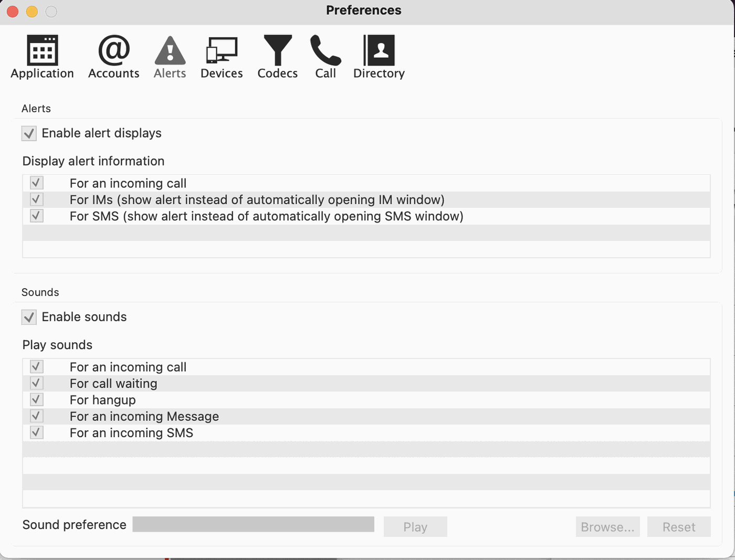Minimize the Preferences window
Screen dimensions: 735x560
pyautogui.click(x=32, y=11)
